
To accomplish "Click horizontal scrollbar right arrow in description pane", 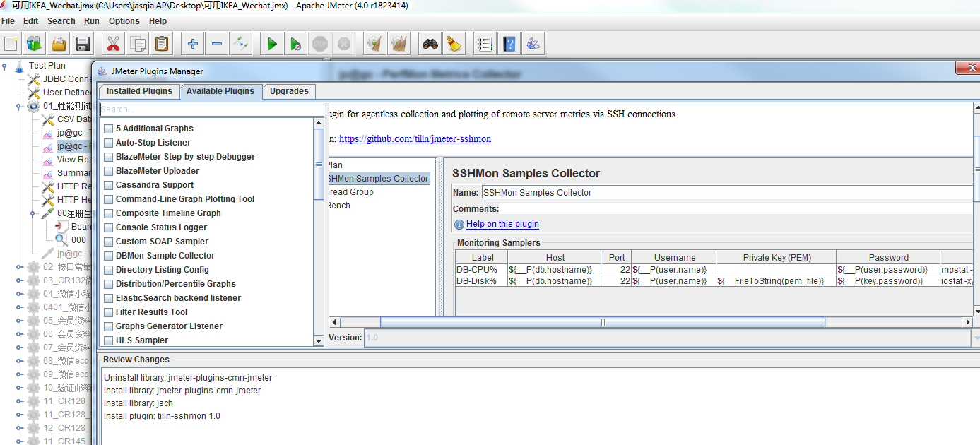I will coord(968,322).
